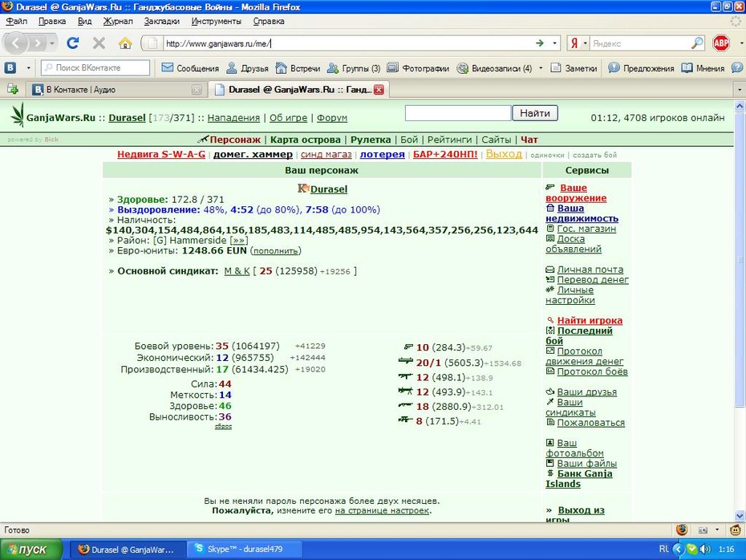The image size is (746, 560).
Task: Expand the Видеозаписи toolbar dropdown arrow
Action: [x=541, y=68]
